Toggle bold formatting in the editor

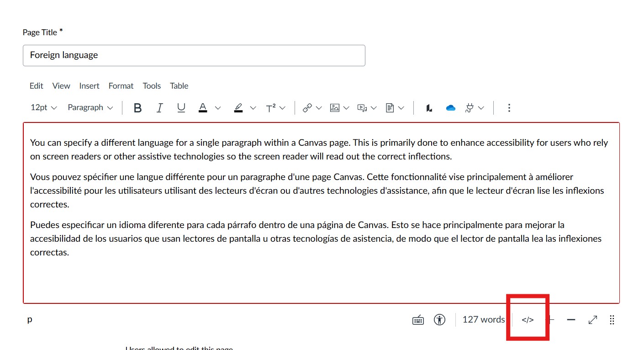click(137, 107)
